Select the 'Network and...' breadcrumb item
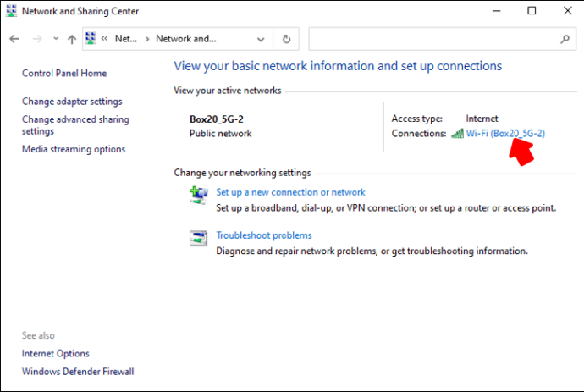 tap(186, 39)
